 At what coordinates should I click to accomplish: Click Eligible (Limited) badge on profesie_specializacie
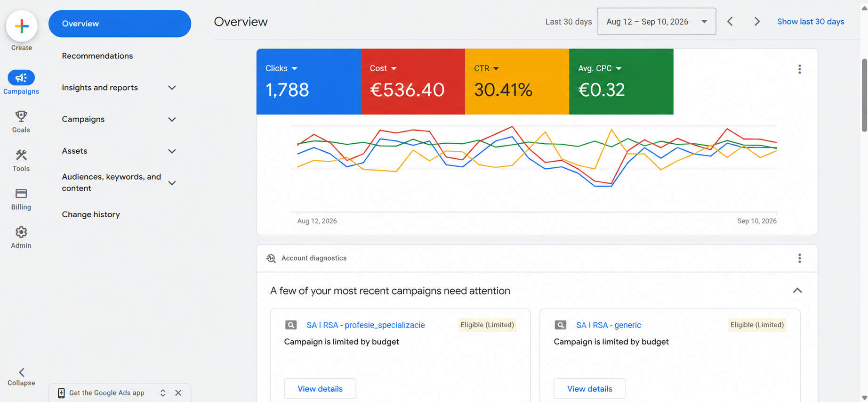tap(487, 325)
